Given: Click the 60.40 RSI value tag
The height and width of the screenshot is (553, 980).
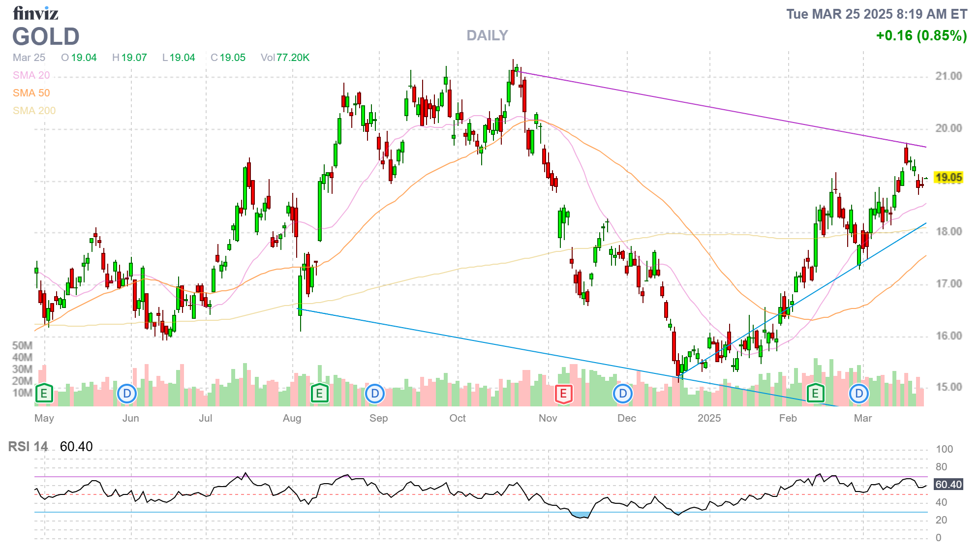Looking at the screenshot, I should (x=948, y=485).
